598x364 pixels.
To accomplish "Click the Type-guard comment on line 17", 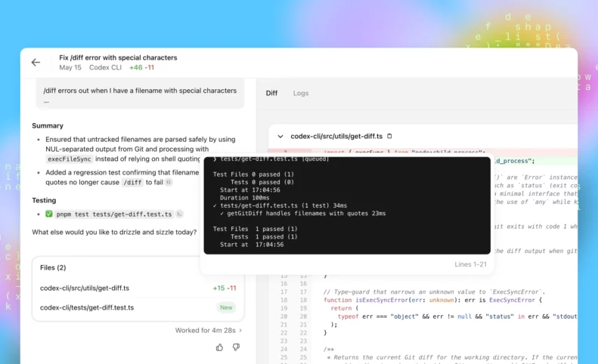I will (435, 292).
